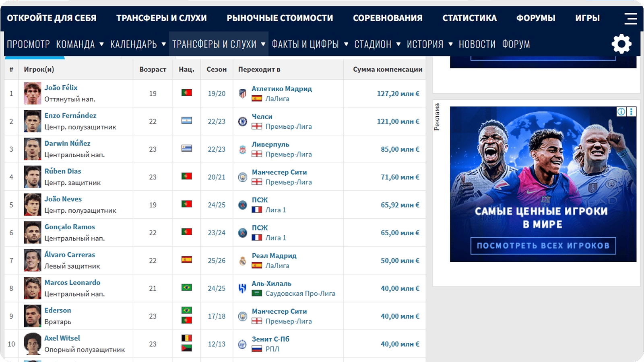Open Enzo Fernández player profile link
Viewport: 644px width, 362px height.
click(70, 115)
